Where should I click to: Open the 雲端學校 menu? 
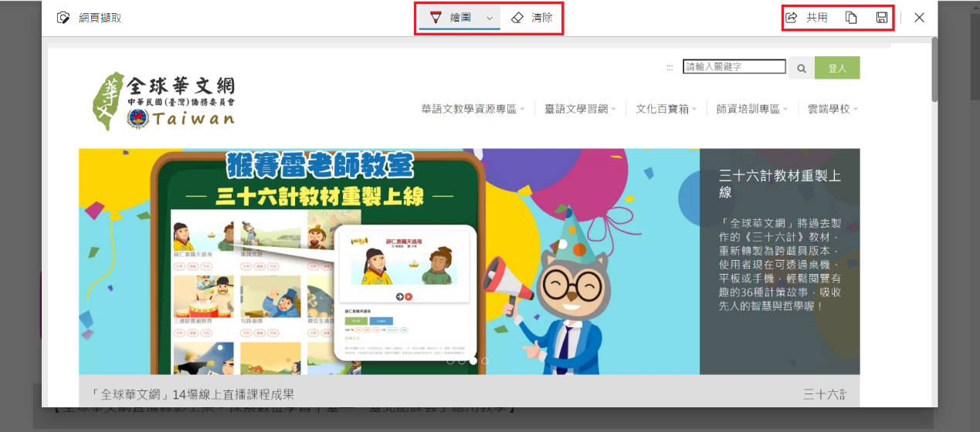tap(832, 109)
